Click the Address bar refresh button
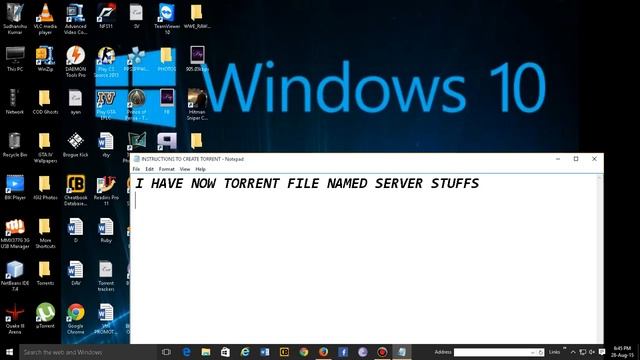The width and height of the screenshot is (640, 360). (541, 352)
